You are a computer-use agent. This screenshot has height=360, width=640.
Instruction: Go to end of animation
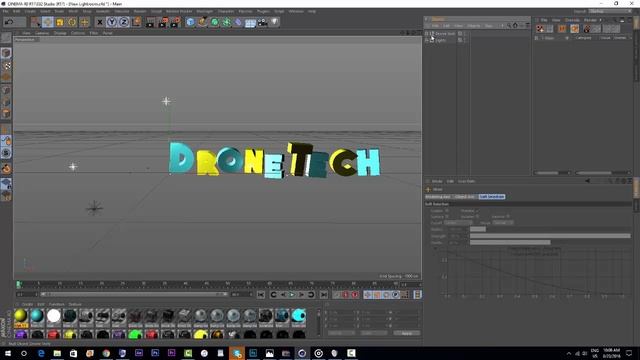(x=324, y=295)
